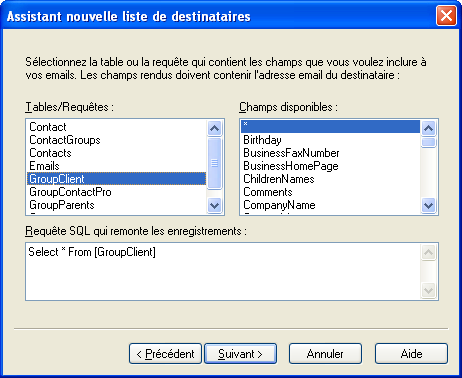462x378 pixels.
Task: Select the GroupContactPro table
Action: (x=116, y=192)
